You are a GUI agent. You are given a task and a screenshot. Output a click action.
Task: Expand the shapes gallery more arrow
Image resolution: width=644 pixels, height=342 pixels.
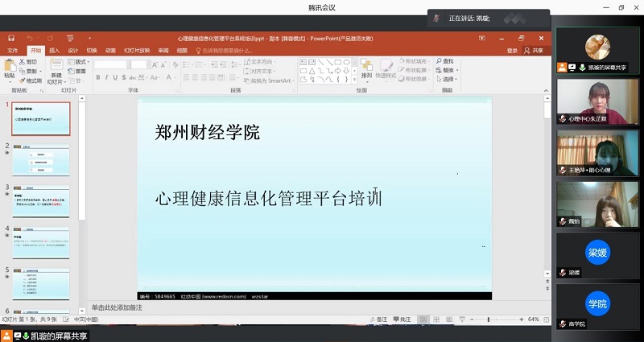coord(355,80)
